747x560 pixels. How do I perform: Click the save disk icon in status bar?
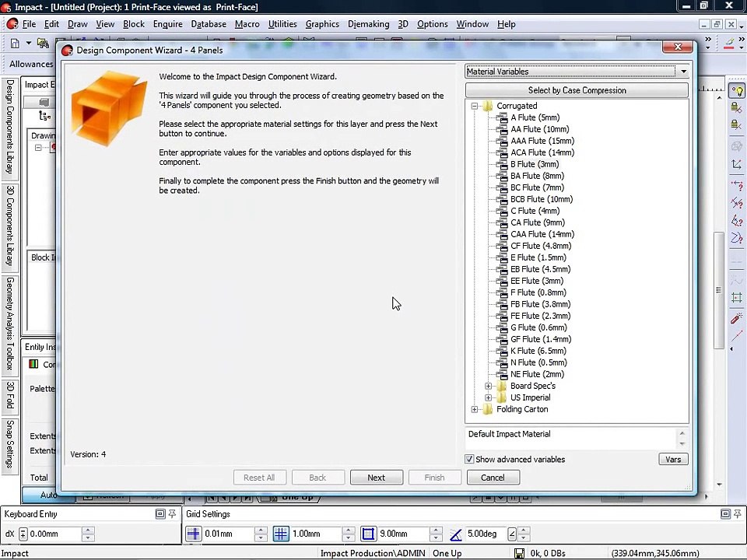point(519,553)
